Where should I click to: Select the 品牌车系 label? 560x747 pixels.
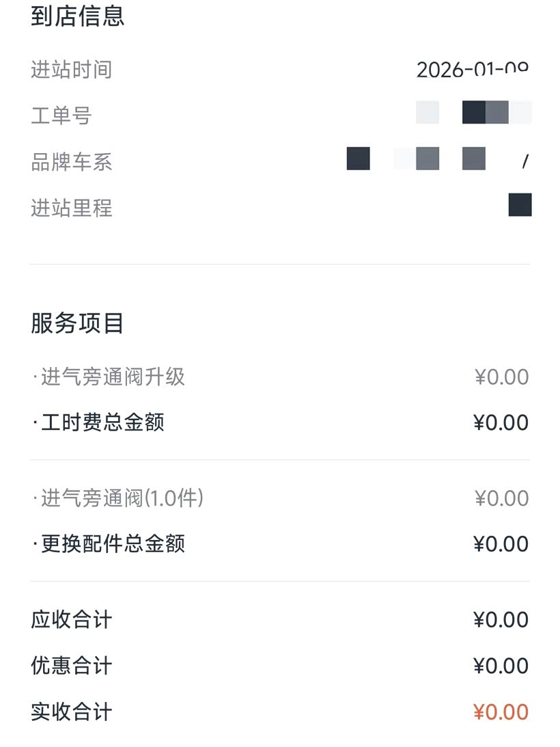tap(71, 162)
